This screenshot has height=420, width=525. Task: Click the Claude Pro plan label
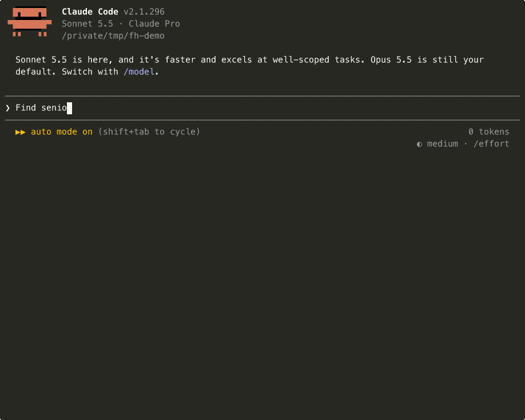pyautogui.click(x=154, y=24)
